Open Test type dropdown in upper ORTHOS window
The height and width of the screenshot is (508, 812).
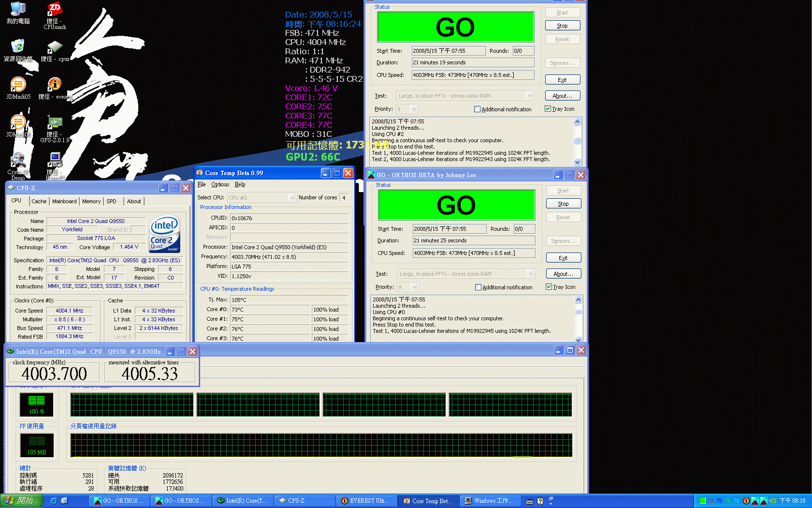coord(530,96)
